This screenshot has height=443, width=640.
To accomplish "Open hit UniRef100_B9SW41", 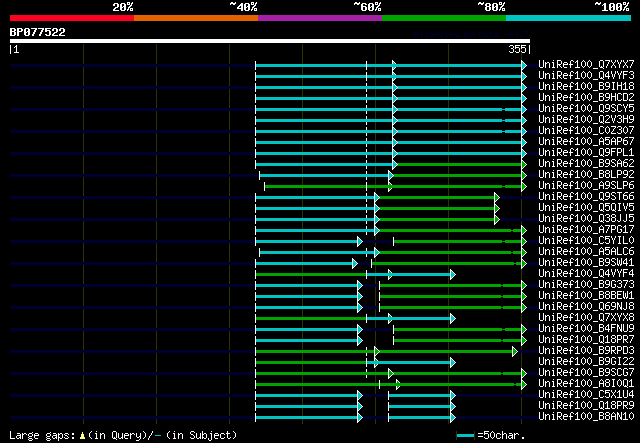I will click(x=586, y=263).
